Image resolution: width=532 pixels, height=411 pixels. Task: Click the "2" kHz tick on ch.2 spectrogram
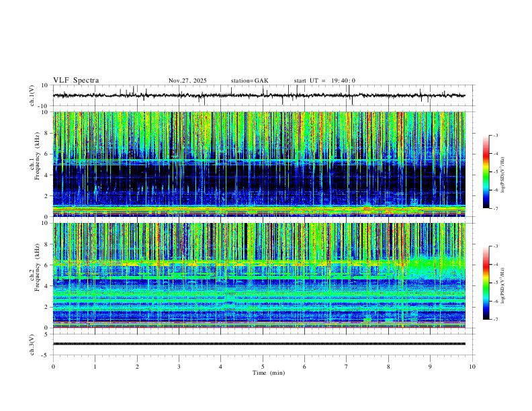46,307
